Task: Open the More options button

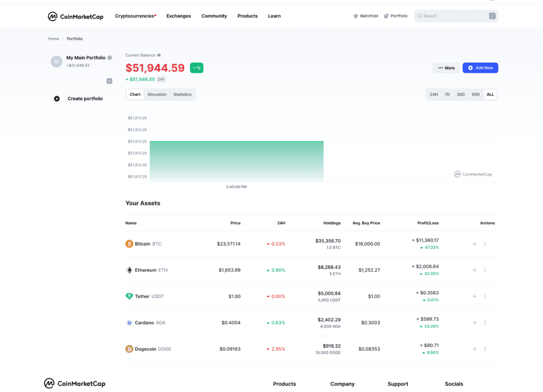Action: [446, 68]
